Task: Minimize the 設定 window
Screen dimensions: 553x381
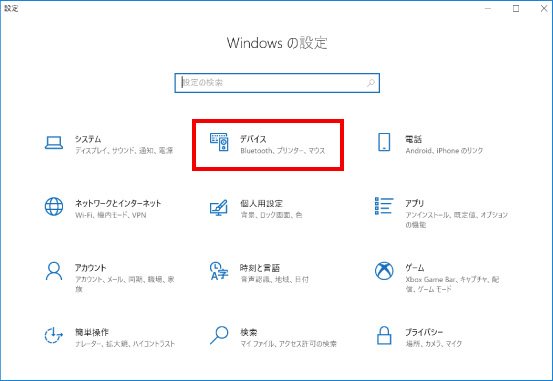Action: point(488,8)
